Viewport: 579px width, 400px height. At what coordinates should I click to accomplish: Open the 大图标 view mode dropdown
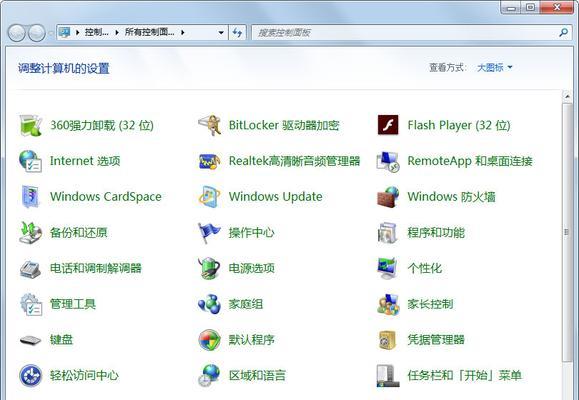[x=494, y=68]
